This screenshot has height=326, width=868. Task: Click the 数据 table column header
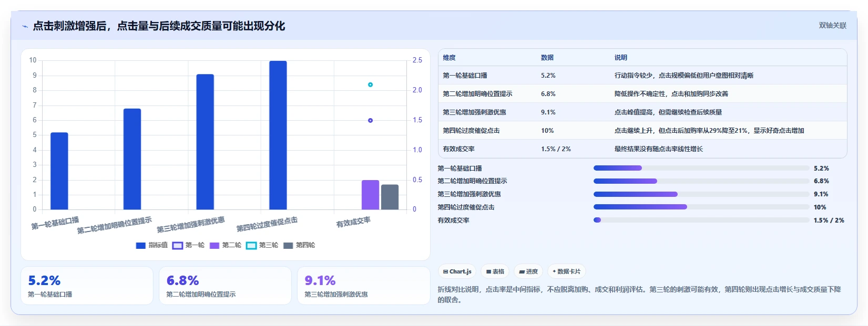coord(547,57)
